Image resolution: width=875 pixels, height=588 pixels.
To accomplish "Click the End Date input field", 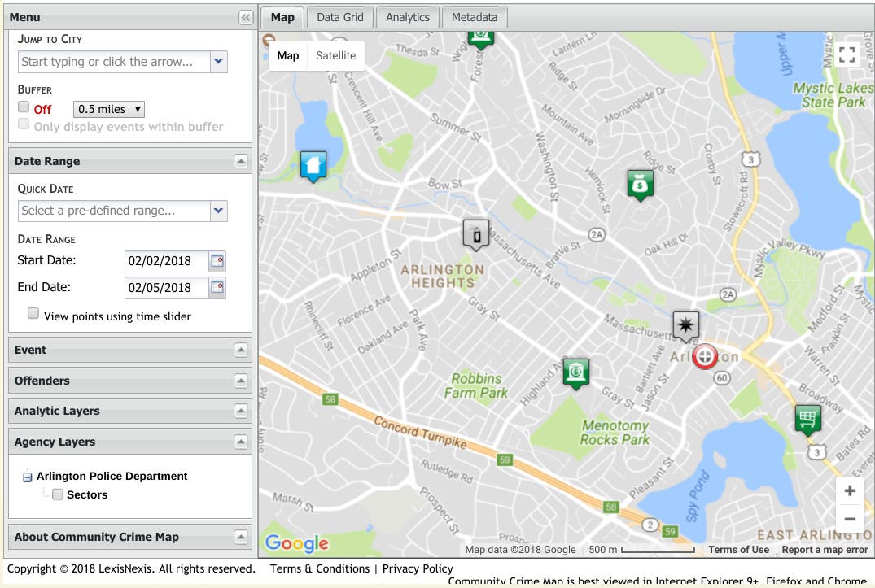I will click(166, 288).
